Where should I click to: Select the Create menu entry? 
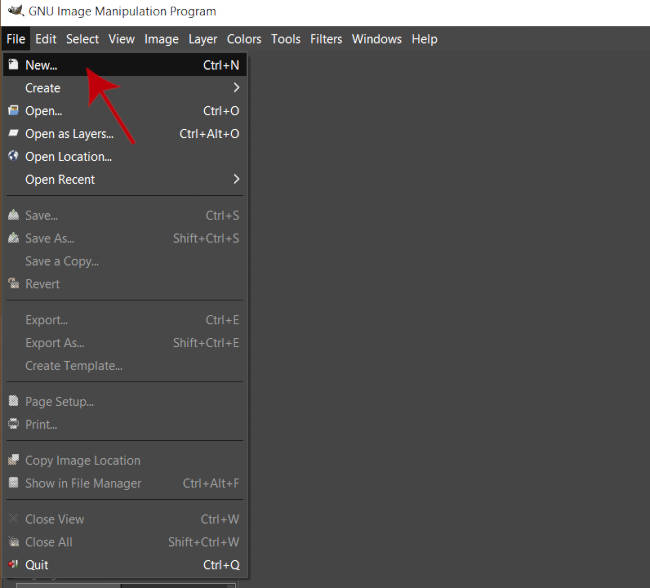click(x=125, y=87)
